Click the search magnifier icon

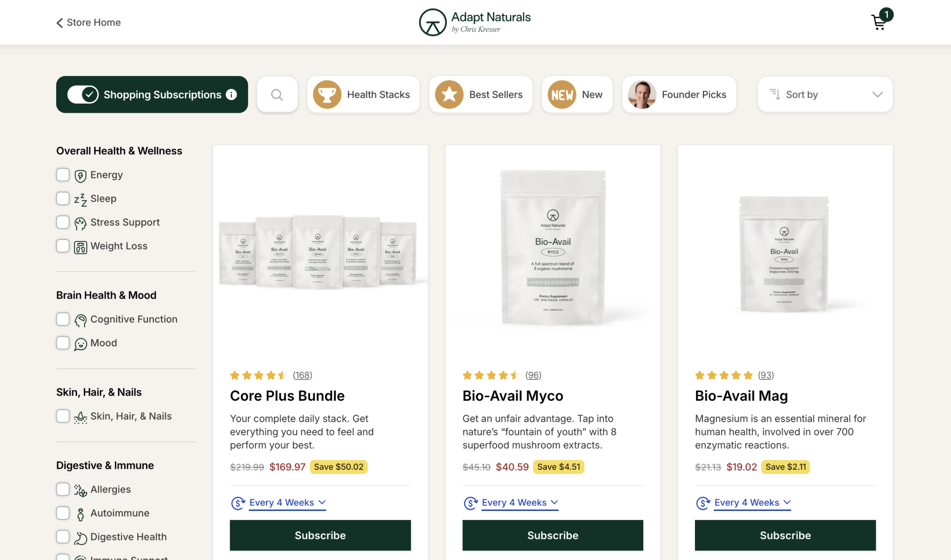[x=277, y=94]
